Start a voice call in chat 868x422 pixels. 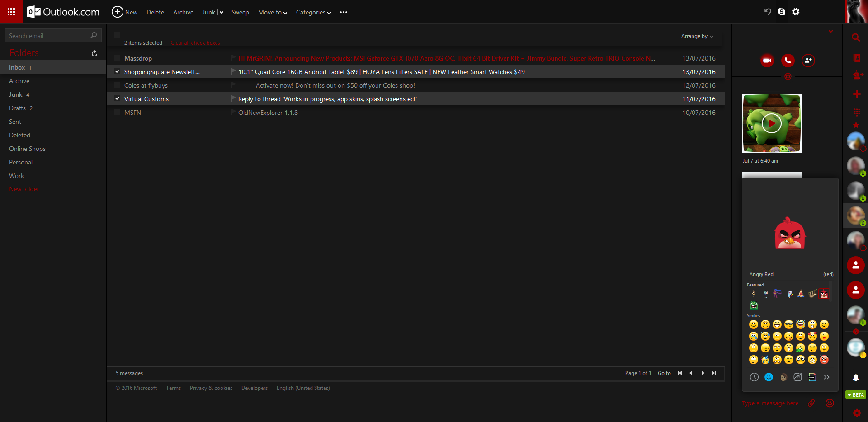click(x=788, y=60)
